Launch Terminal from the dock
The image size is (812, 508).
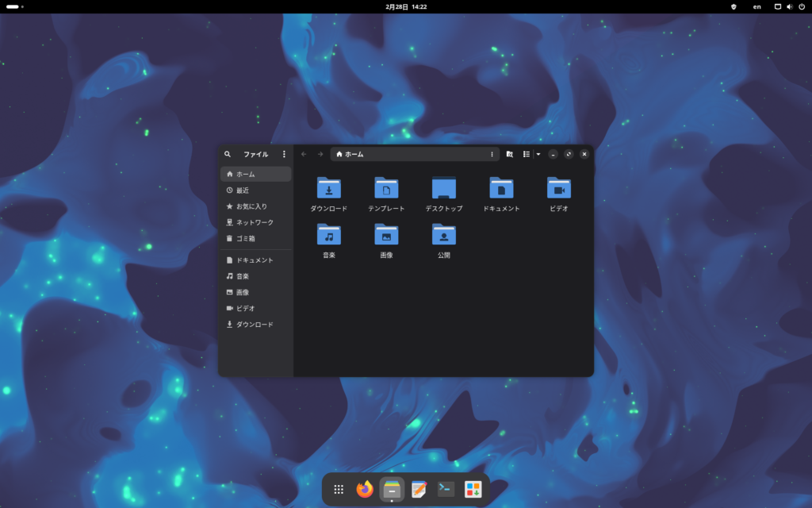pos(446,490)
